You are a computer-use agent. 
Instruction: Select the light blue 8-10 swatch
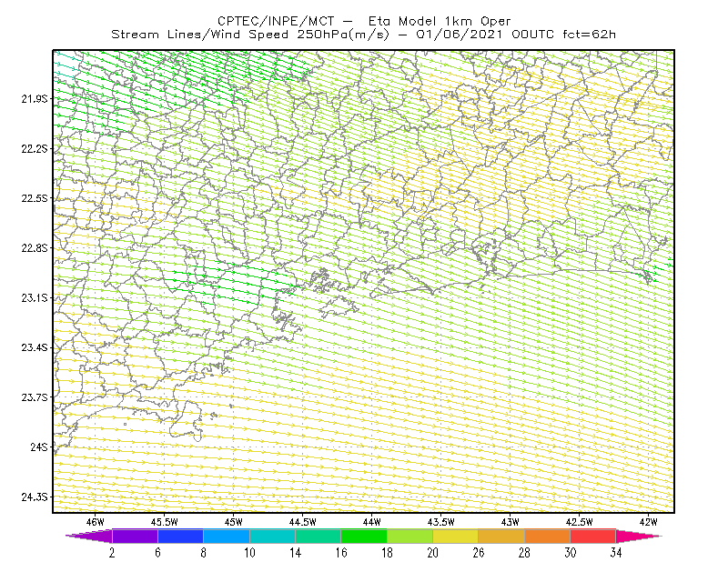click(x=227, y=536)
